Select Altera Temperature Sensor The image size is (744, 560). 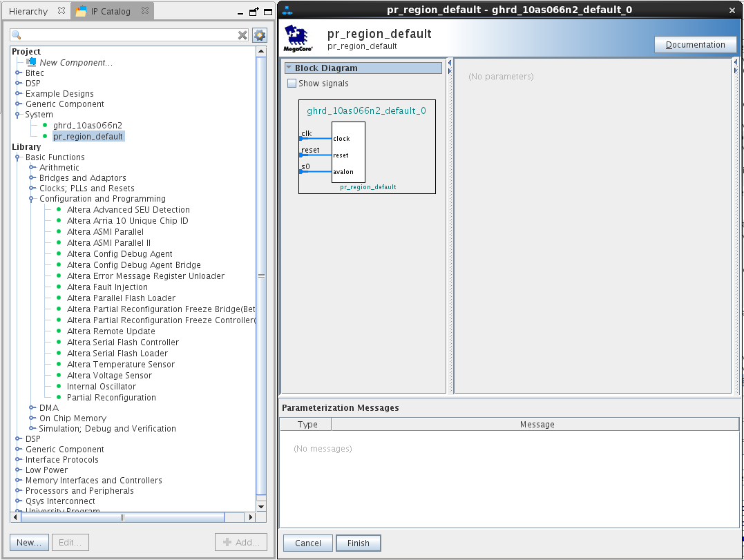[x=120, y=364]
